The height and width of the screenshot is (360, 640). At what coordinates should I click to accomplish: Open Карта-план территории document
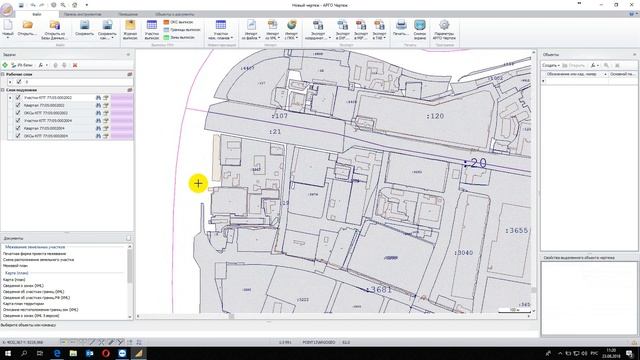[x=23, y=304]
